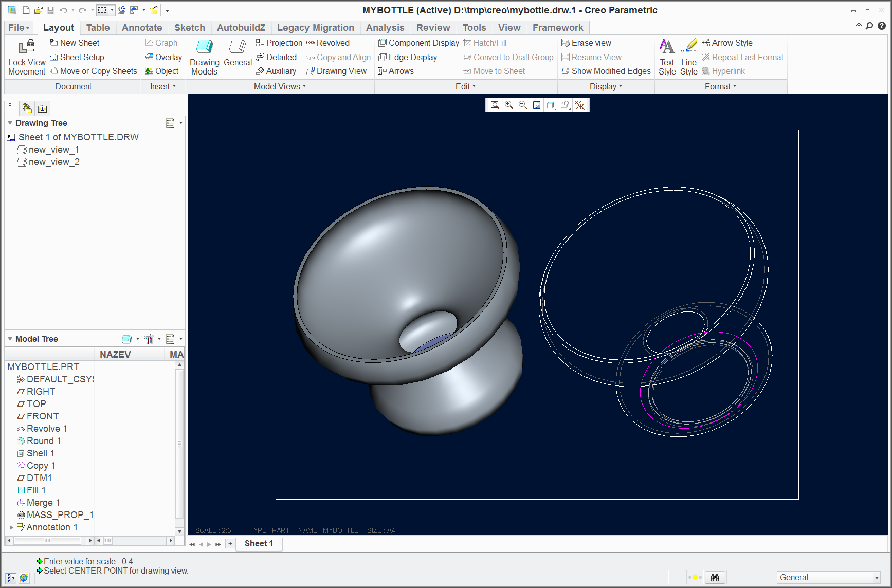Screen dimensions: 892x588
Task: Switch to the Annotate ribbon tab
Action: (x=142, y=28)
